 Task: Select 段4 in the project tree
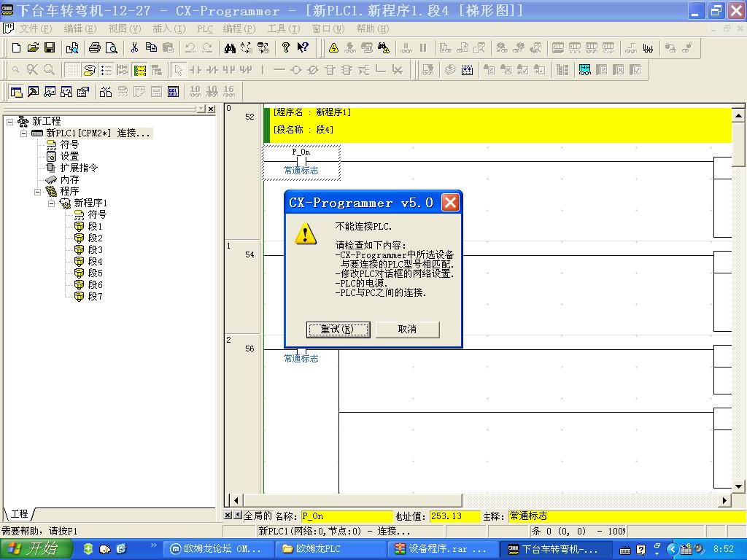[x=95, y=262]
